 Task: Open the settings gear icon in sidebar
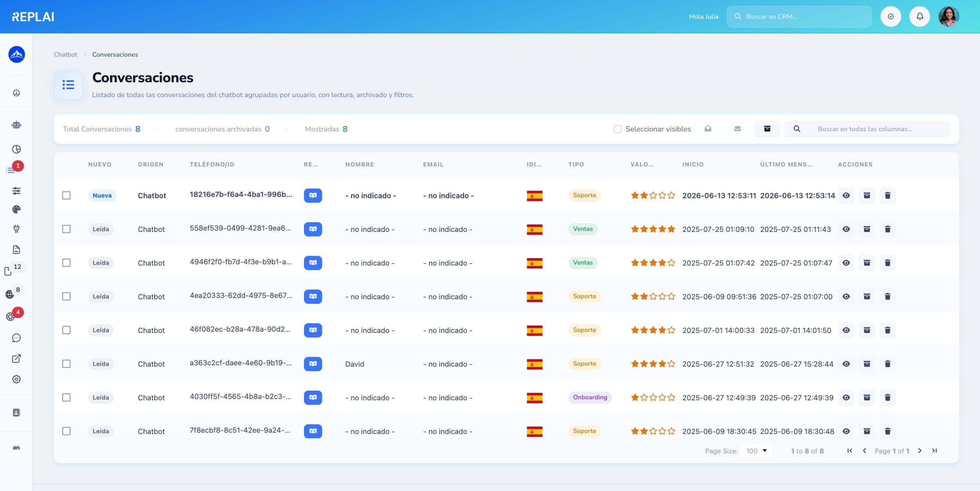(16, 379)
